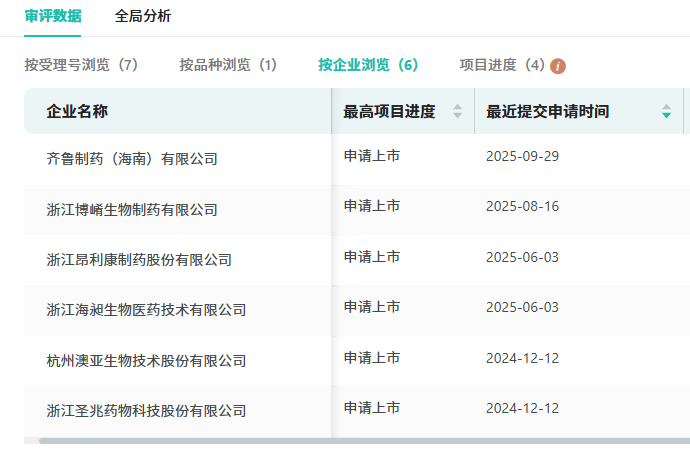Screen dimensions: 690x455
Task: Switch to 审评数据 tab
Action: coord(53,16)
